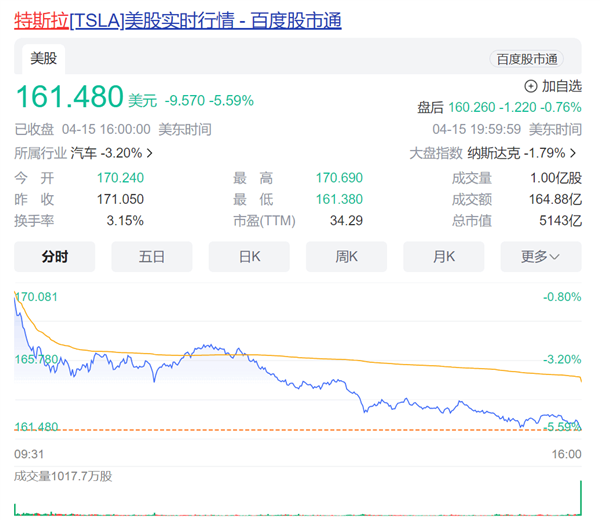Switch to the 周K chart tab

(346, 256)
